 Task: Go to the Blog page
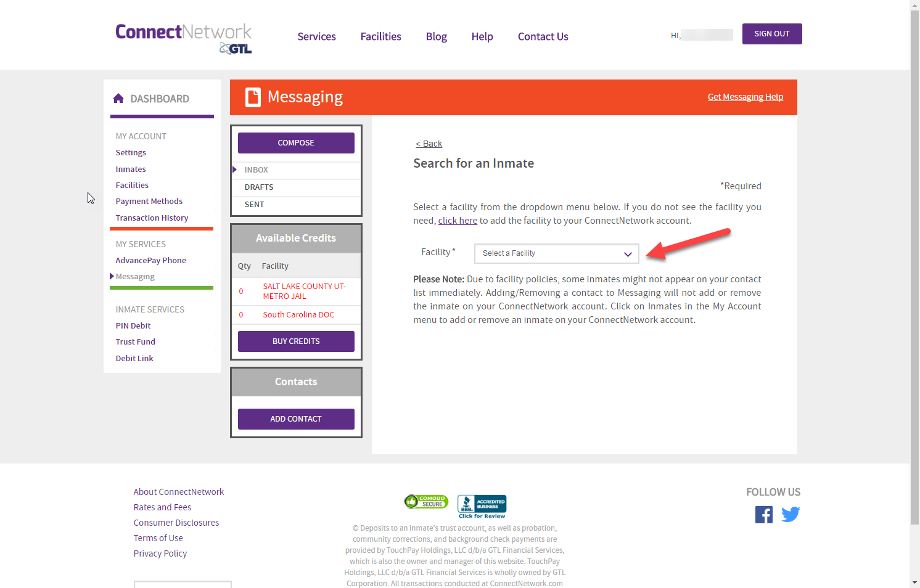[437, 36]
